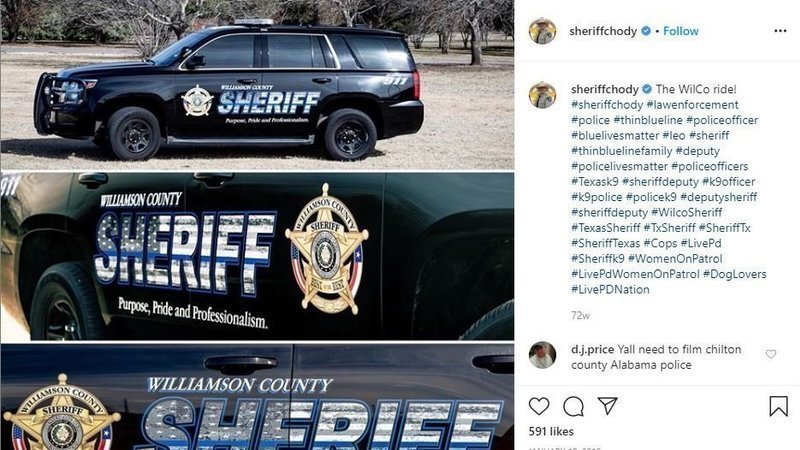Open d.j.price's profile picture
The image size is (800, 450).
pyautogui.click(x=542, y=355)
